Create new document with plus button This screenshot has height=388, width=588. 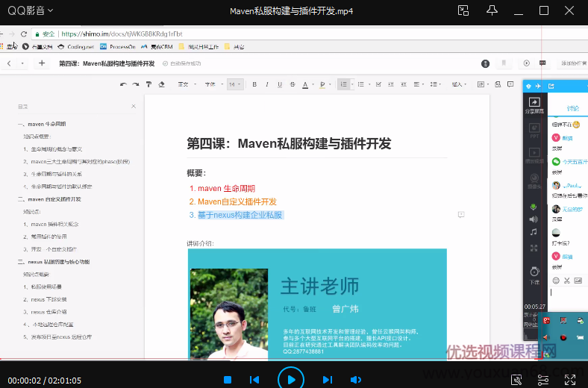(42, 63)
